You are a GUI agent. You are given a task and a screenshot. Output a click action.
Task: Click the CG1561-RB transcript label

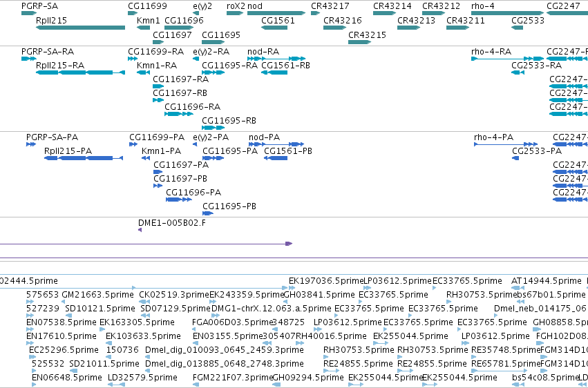(x=286, y=65)
